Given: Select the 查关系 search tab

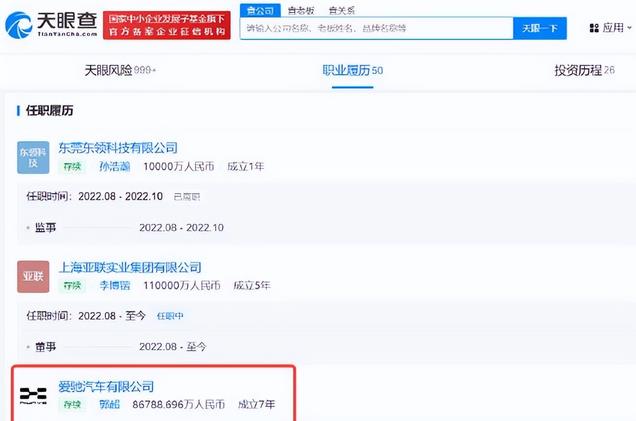Looking at the screenshot, I should pos(342,11).
